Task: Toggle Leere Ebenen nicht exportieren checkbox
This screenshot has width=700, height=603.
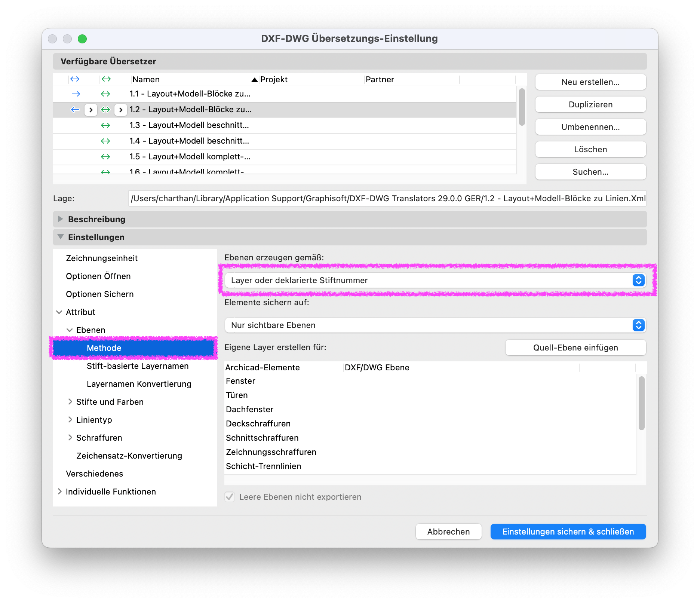Action: click(230, 497)
